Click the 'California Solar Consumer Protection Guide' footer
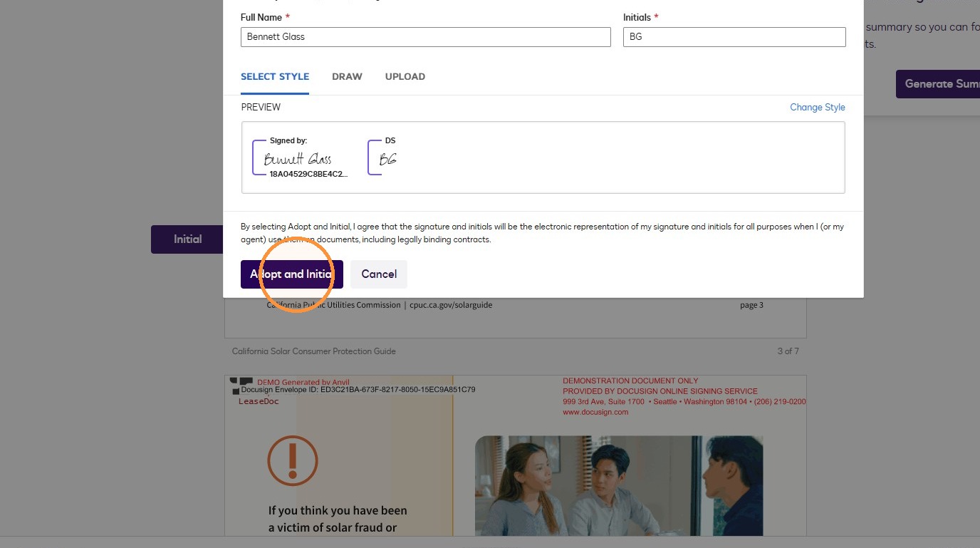980x548 pixels. pos(314,351)
